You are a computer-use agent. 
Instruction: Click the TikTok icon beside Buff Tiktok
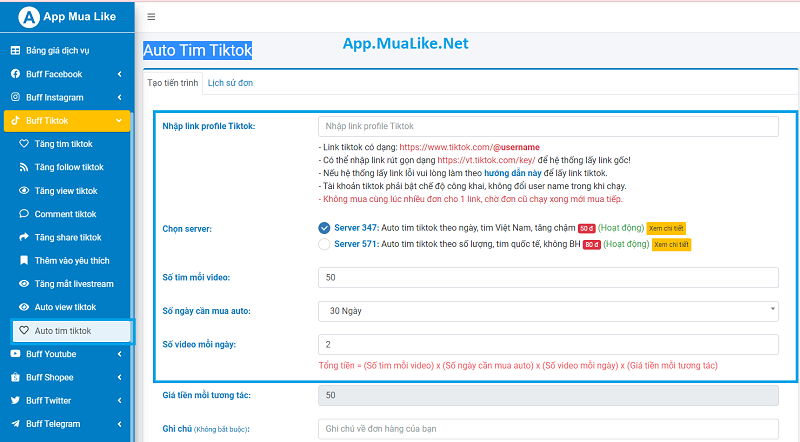(x=15, y=120)
